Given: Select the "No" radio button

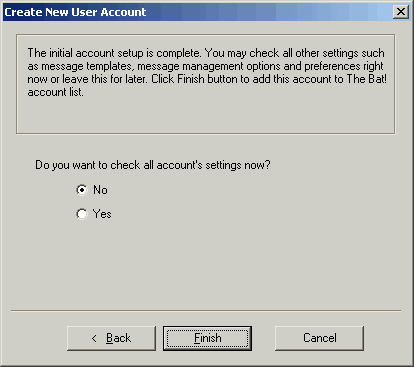Looking at the screenshot, I should 82,190.
